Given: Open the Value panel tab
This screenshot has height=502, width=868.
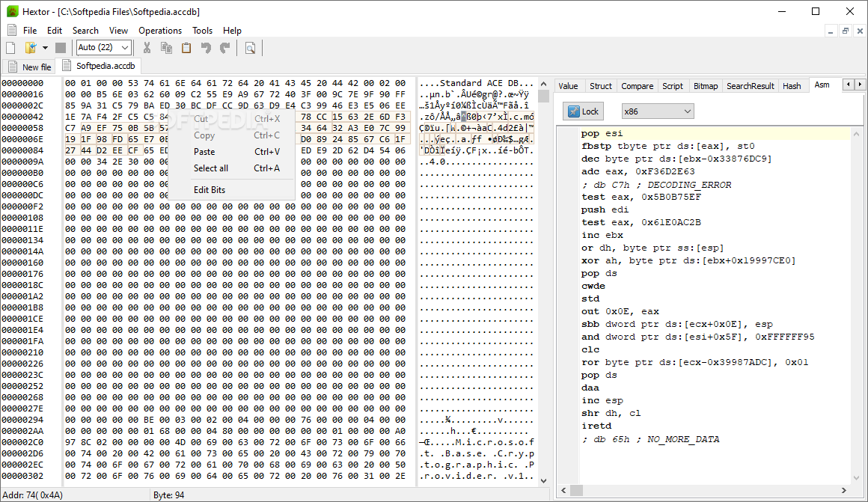Looking at the screenshot, I should [x=568, y=86].
